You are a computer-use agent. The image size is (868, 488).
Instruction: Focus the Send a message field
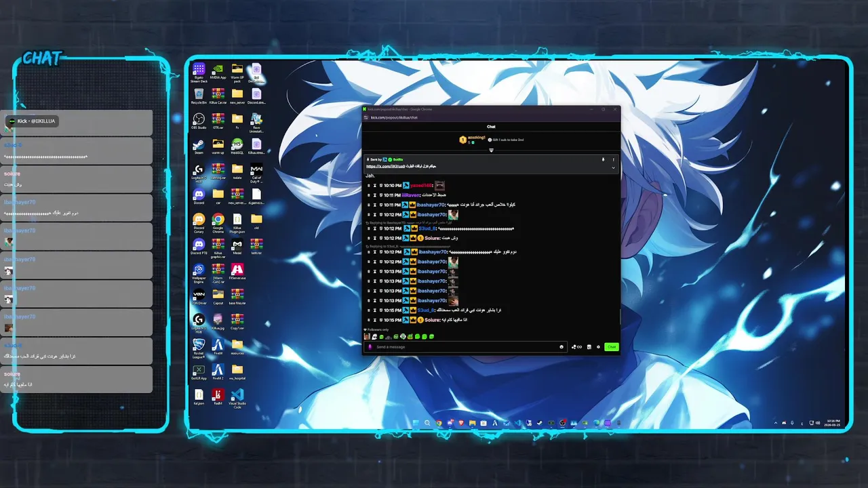(x=467, y=347)
